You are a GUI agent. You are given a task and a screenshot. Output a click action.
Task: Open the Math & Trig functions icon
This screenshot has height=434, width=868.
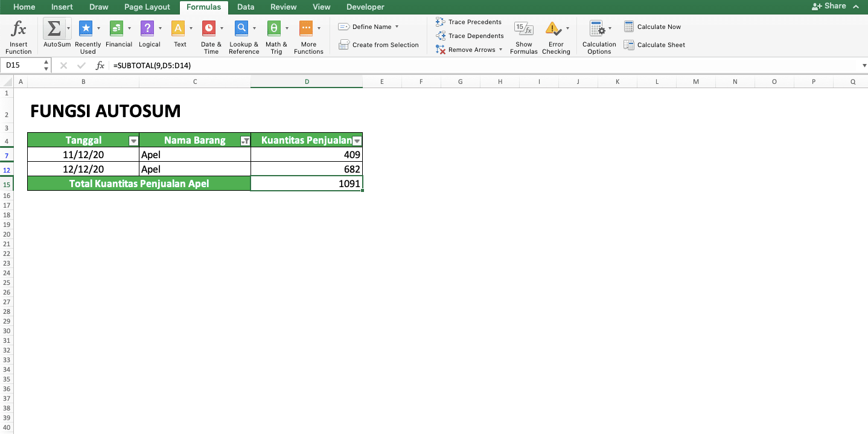coord(274,28)
